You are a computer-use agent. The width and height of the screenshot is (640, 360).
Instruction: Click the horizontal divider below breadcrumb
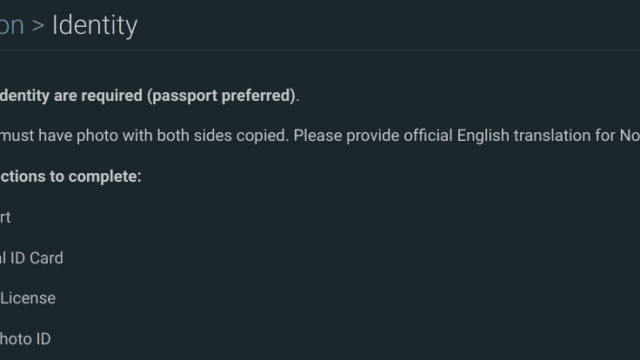pos(320,50)
